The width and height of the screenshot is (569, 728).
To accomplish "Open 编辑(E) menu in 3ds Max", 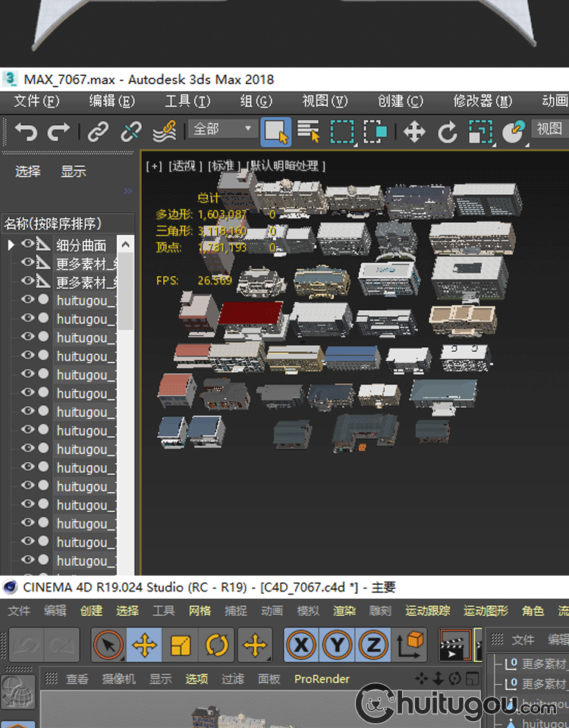I will click(112, 101).
